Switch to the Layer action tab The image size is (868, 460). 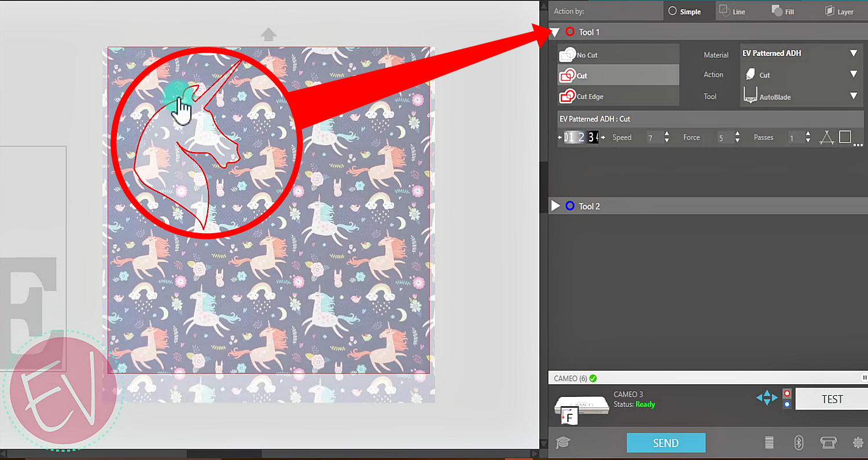840,11
